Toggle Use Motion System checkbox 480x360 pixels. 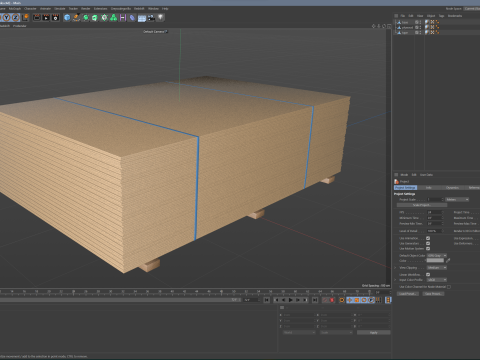click(428, 248)
